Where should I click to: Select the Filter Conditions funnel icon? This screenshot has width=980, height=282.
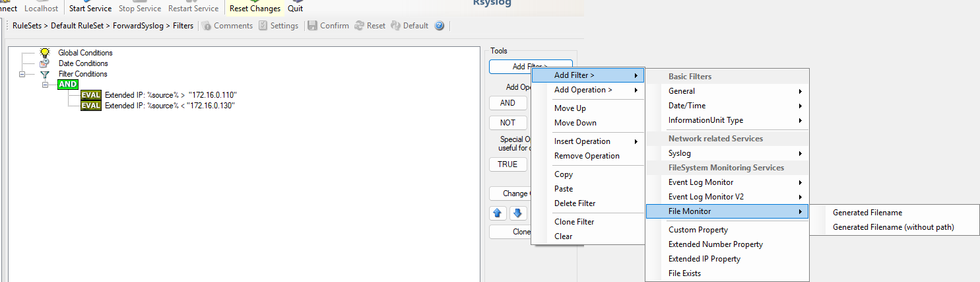pyautogui.click(x=45, y=74)
